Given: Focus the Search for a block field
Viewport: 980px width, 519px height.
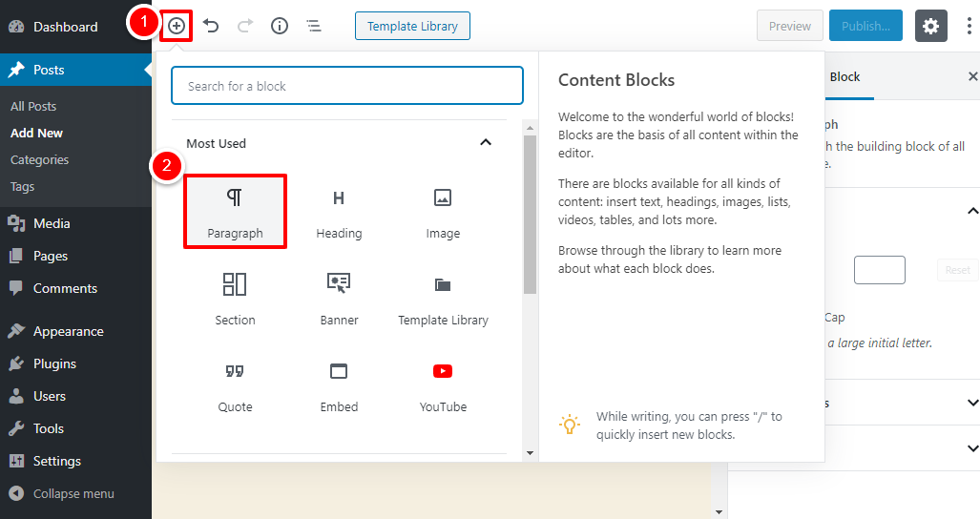Looking at the screenshot, I should (x=347, y=86).
